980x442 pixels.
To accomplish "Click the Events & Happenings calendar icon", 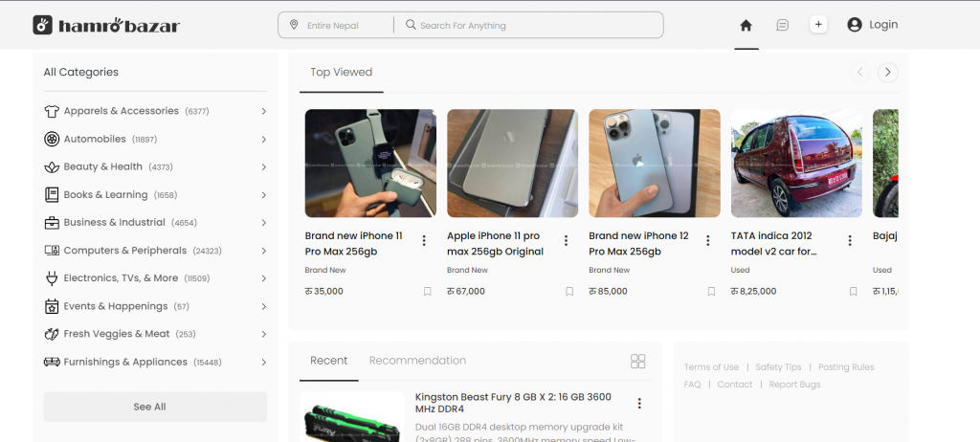I will (x=52, y=306).
